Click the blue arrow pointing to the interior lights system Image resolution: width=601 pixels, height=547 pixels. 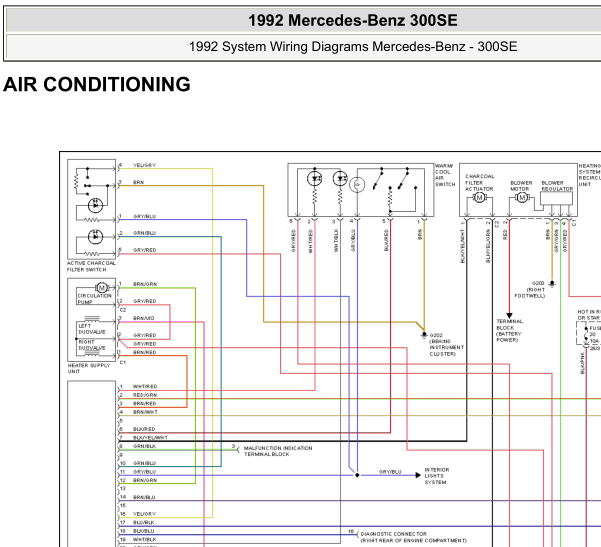[418, 475]
